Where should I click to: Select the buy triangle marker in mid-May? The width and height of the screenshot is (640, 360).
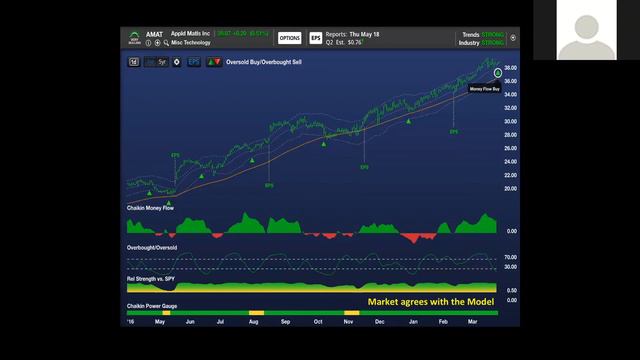tap(169, 203)
